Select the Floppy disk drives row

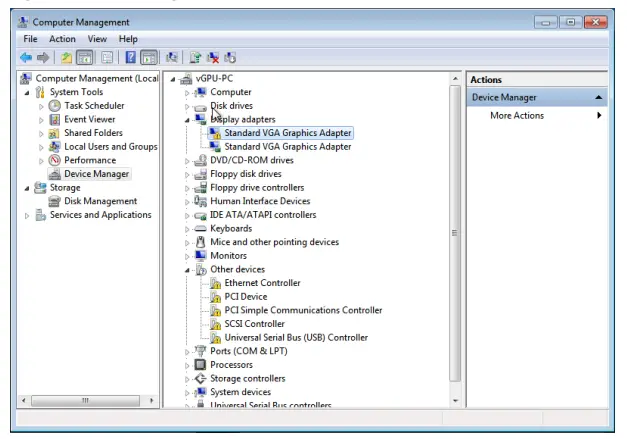246,174
